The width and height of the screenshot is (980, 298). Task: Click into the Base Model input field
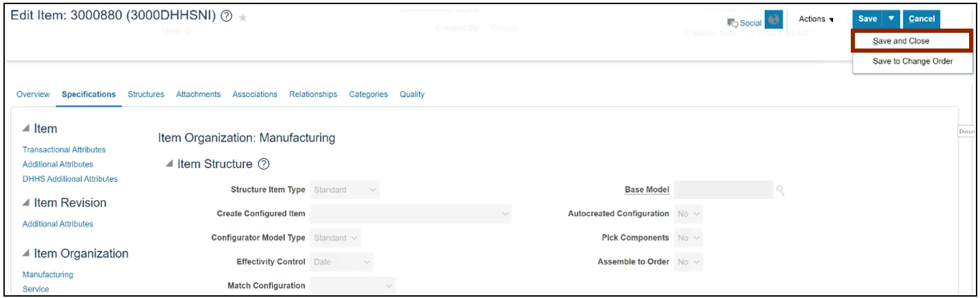tap(723, 190)
